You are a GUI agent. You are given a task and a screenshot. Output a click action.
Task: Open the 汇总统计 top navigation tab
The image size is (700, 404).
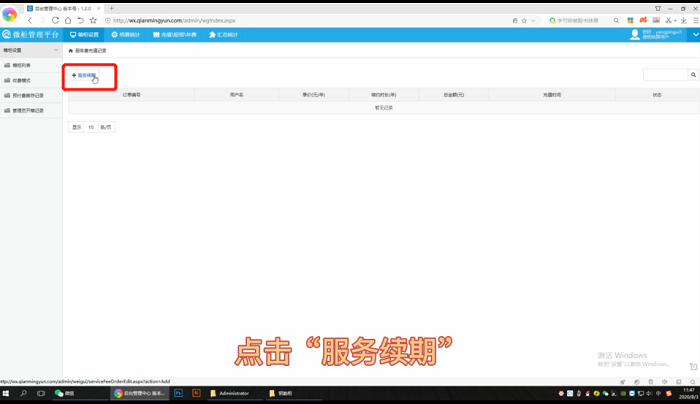(223, 34)
